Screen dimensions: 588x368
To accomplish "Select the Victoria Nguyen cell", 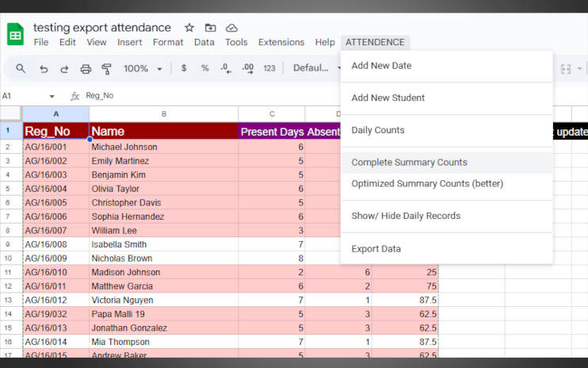I will click(163, 300).
